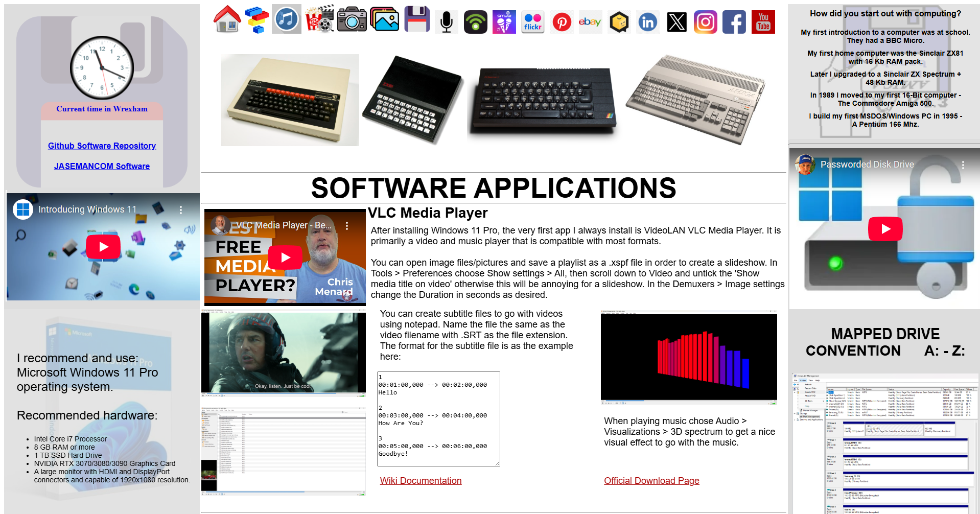Click the channel avatar on the Passworded Disk Drive video

(805, 165)
